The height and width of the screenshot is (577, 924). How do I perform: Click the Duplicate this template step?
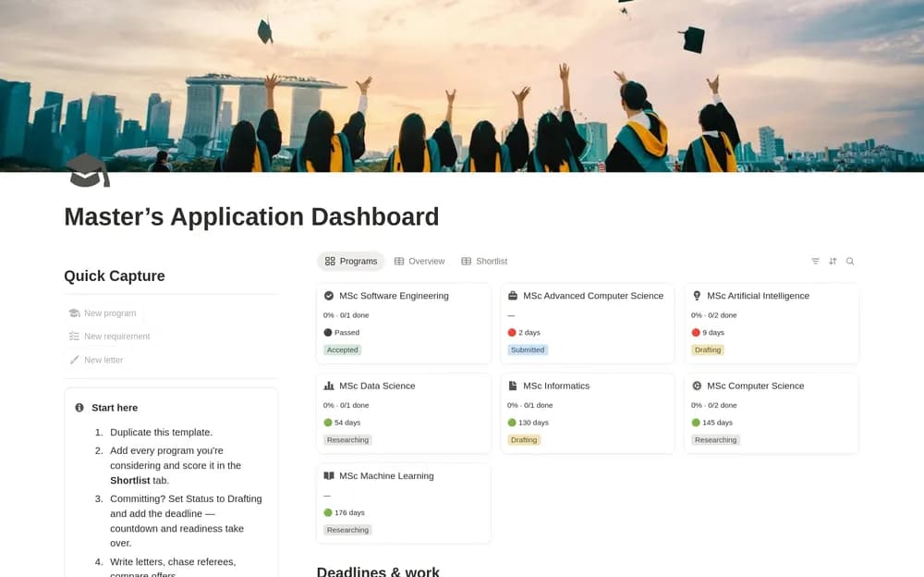coord(161,432)
